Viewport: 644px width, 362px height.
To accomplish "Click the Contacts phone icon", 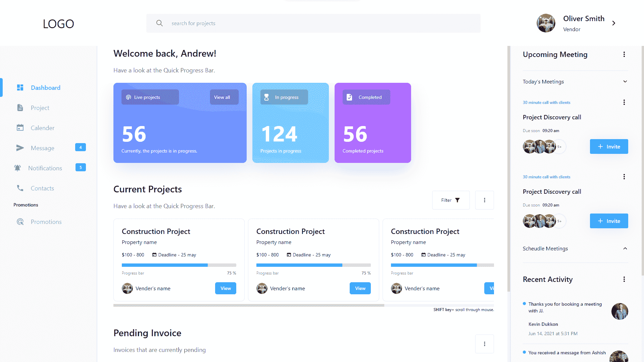I will pos(20,188).
